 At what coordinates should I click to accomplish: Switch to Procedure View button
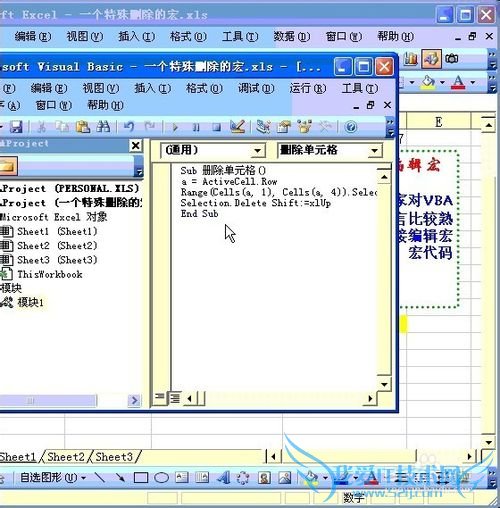(160, 397)
